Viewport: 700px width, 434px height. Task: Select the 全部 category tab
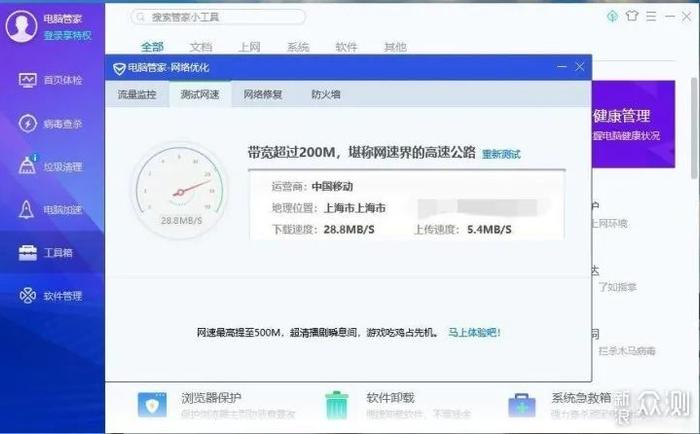click(x=152, y=46)
